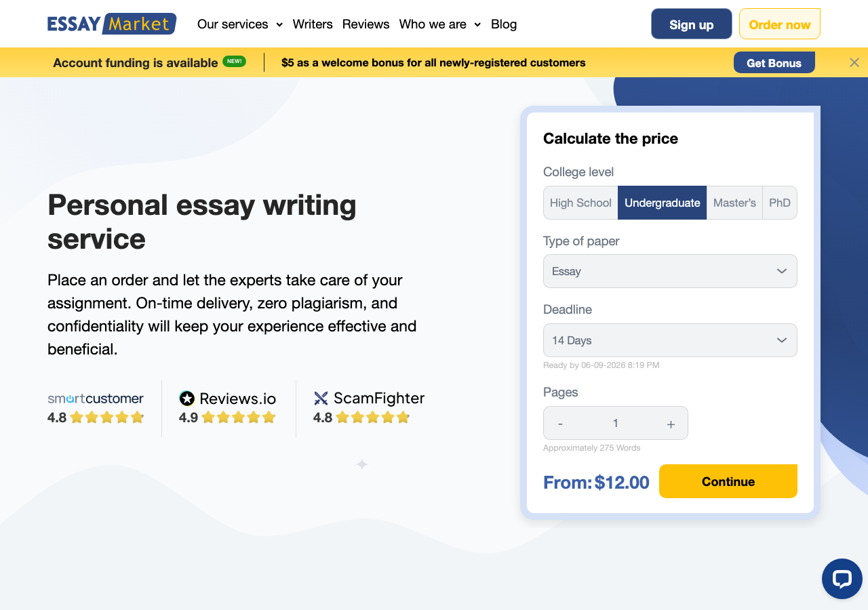
Task: Decrease pages with the minus button
Action: point(560,424)
